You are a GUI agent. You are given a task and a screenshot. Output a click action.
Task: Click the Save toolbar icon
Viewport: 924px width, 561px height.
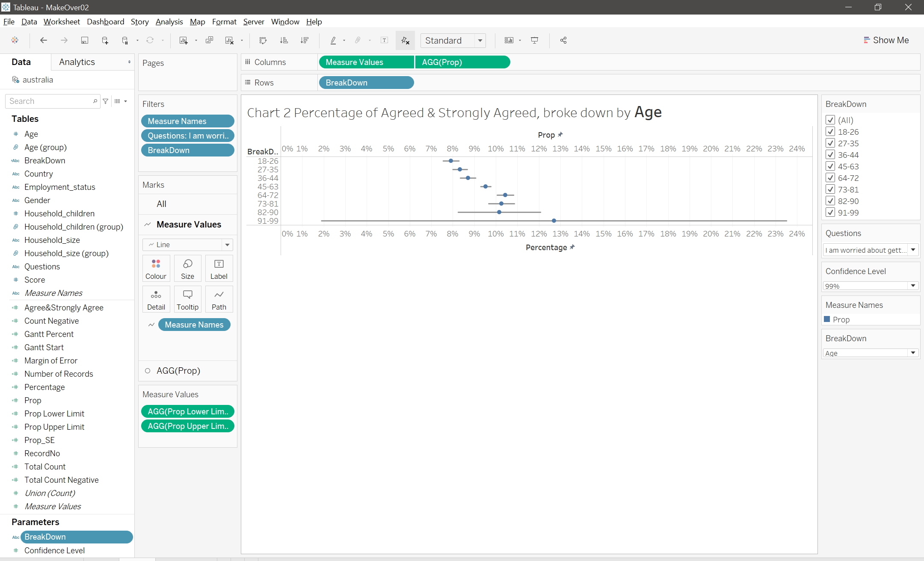pyautogui.click(x=85, y=40)
